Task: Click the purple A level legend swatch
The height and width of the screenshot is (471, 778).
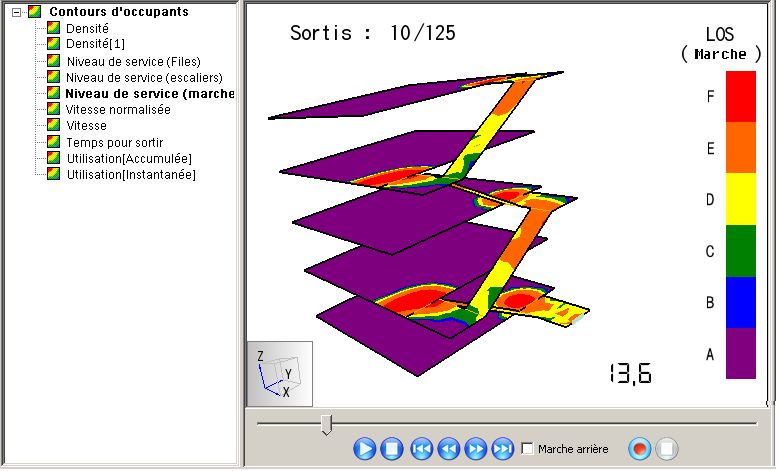Action: 741,353
